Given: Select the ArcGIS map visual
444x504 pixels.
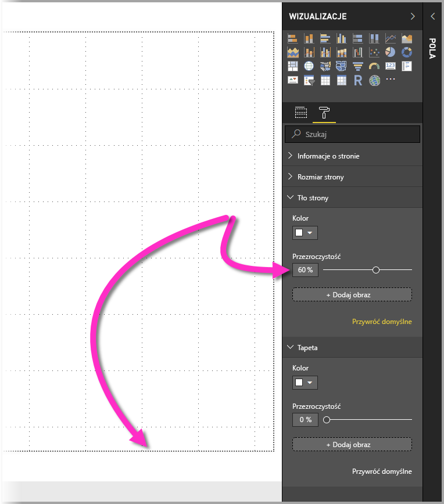Looking at the screenshot, I should tap(374, 80).
